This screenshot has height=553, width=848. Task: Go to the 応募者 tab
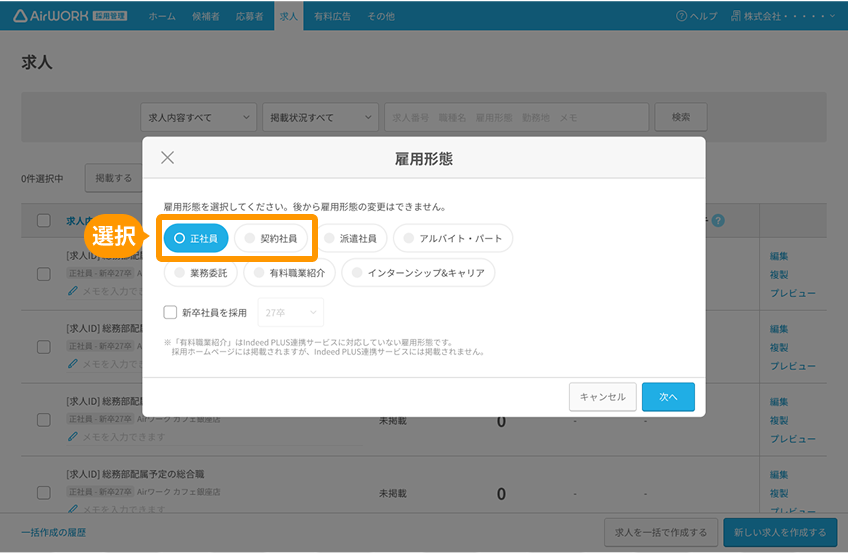tap(249, 16)
